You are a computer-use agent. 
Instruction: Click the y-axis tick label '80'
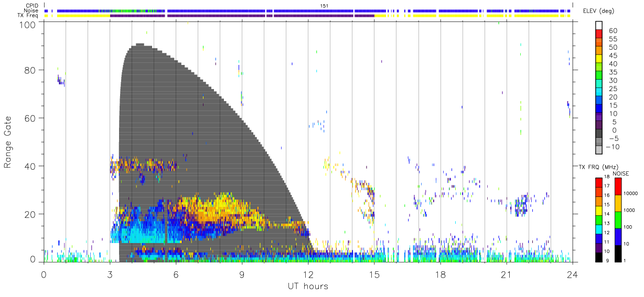(30, 70)
